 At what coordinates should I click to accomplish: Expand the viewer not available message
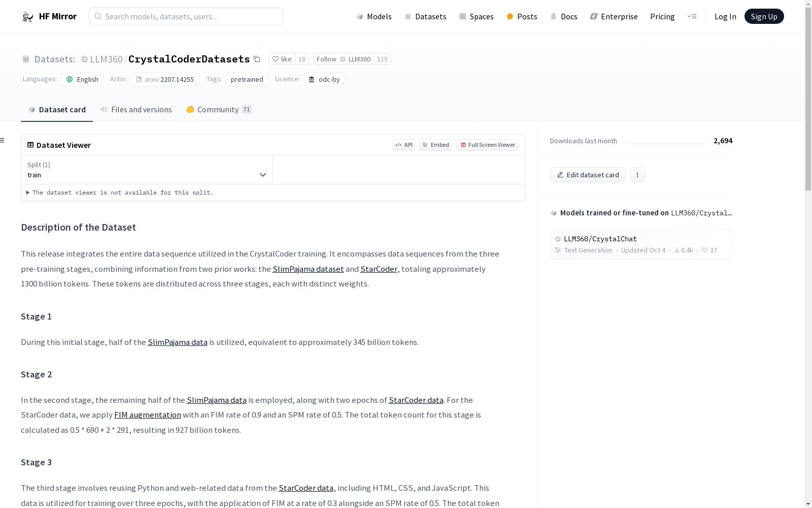pyautogui.click(x=120, y=193)
